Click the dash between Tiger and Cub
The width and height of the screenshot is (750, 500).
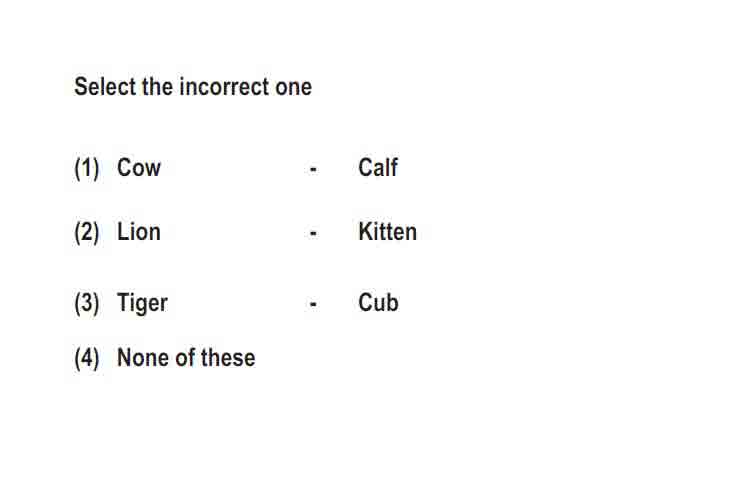coord(313,304)
